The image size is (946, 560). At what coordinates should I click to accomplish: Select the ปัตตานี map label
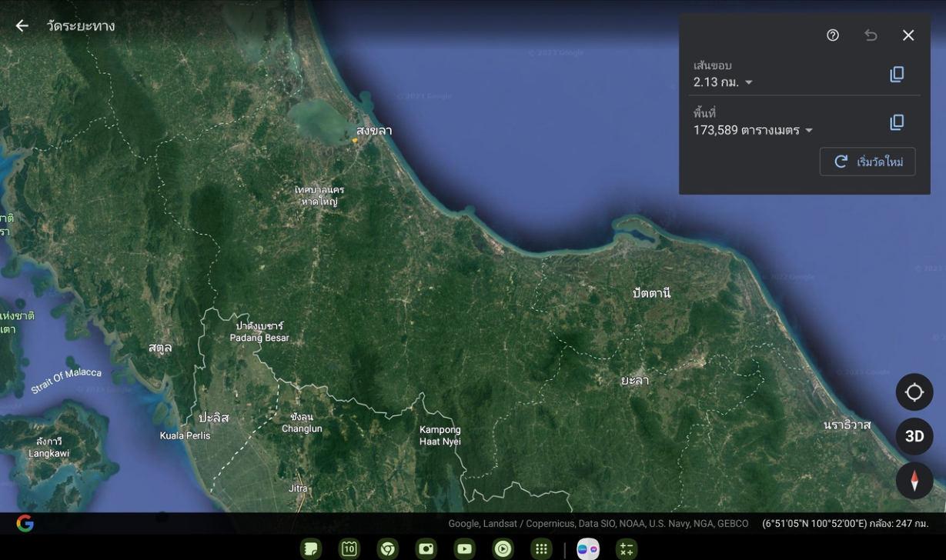click(651, 293)
